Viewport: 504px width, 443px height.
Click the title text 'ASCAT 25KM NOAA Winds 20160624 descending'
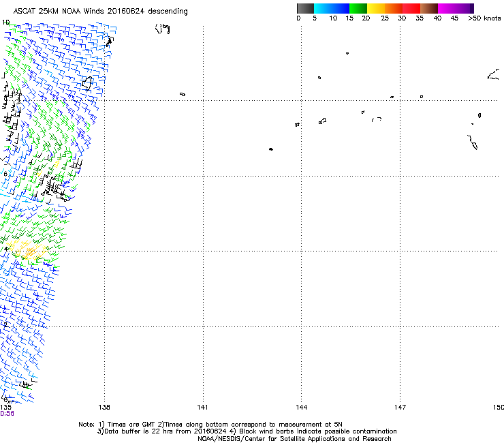(x=100, y=12)
